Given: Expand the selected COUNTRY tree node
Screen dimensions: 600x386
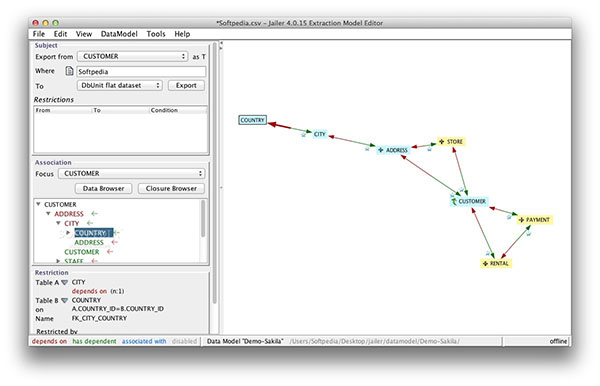Looking at the screenshot, I should click(x=68, y=233).
